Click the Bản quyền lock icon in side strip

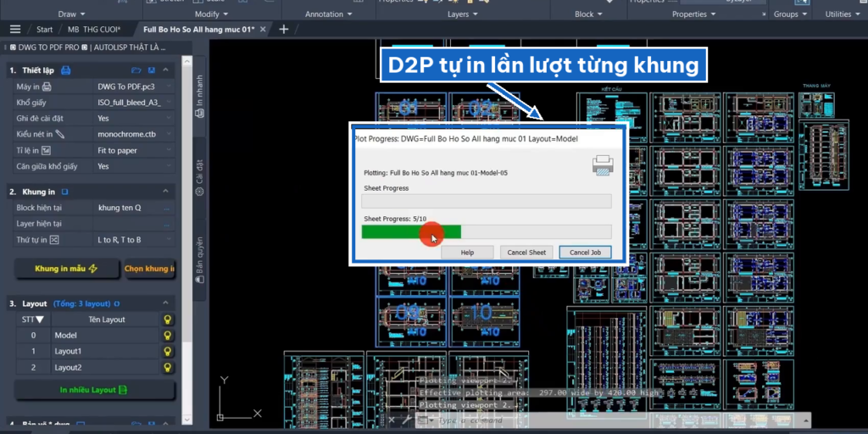[x=199, y=280]
